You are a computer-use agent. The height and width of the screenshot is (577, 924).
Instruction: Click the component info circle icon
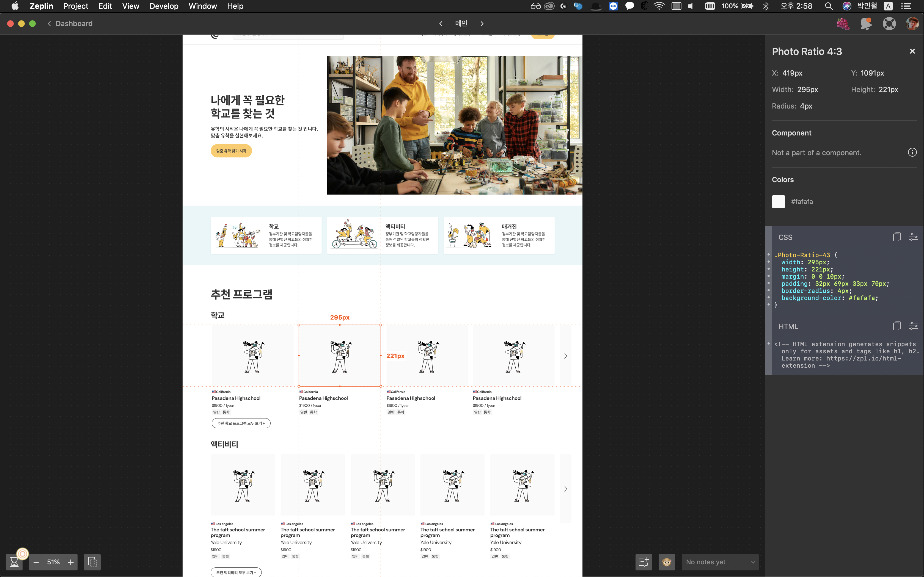click(912, 152)
